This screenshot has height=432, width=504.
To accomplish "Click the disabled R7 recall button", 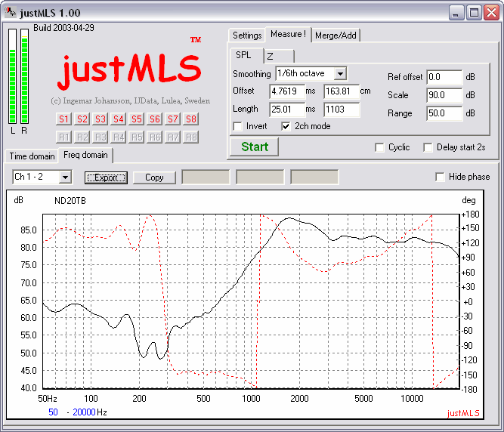I will [173, 137].
